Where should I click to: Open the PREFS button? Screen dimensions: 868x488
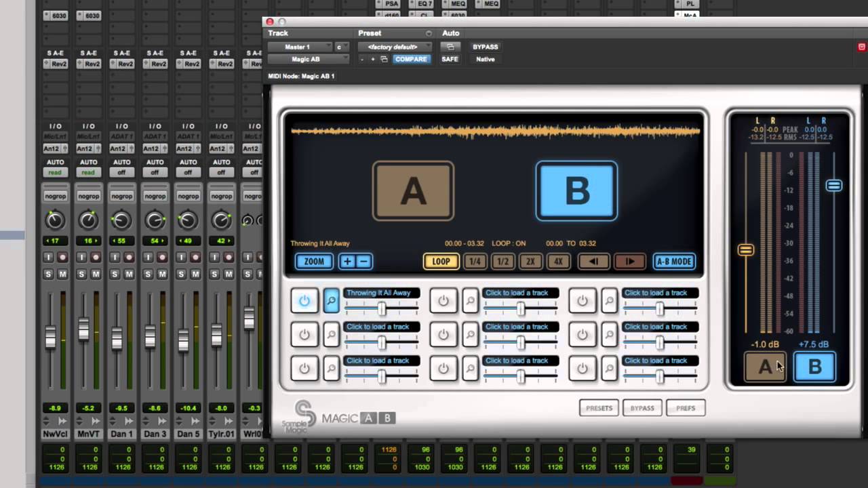click(x=686, y=408)
